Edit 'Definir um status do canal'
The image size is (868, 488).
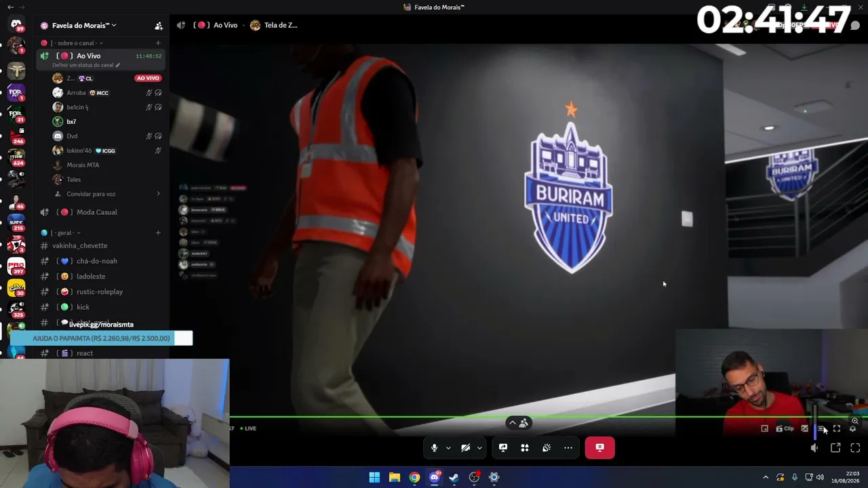point(86,65)
